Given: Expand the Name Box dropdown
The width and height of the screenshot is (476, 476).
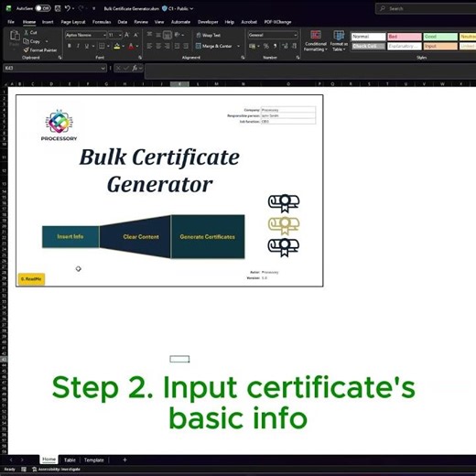Looking at the screenshot, I should point(103,68).
